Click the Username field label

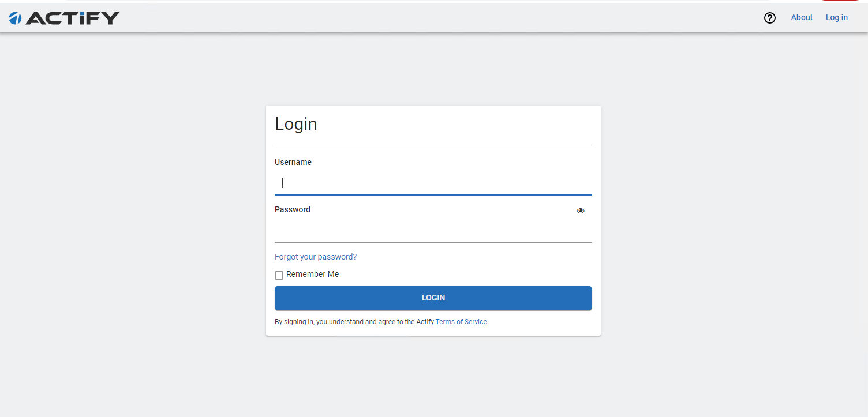pyautogui.click(x=293, y=162)
